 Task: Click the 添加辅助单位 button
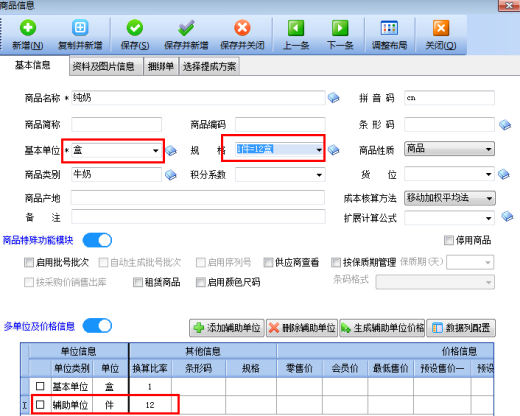(227, 328)
